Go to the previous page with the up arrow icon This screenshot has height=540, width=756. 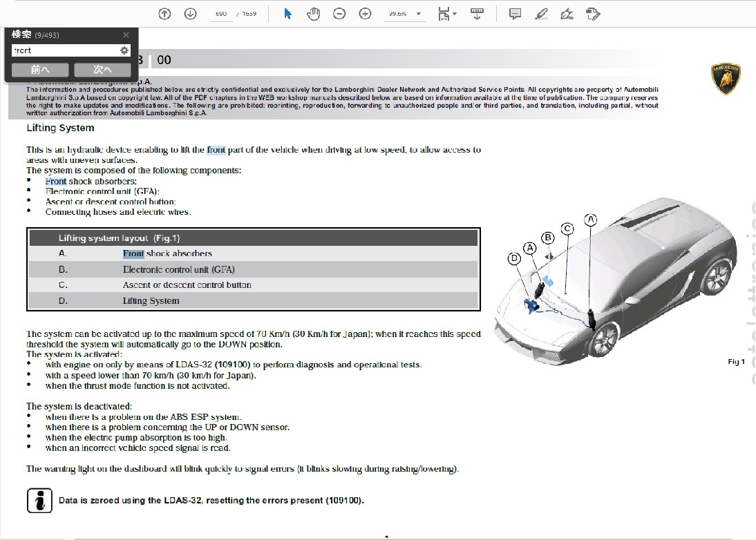(164, 14)
